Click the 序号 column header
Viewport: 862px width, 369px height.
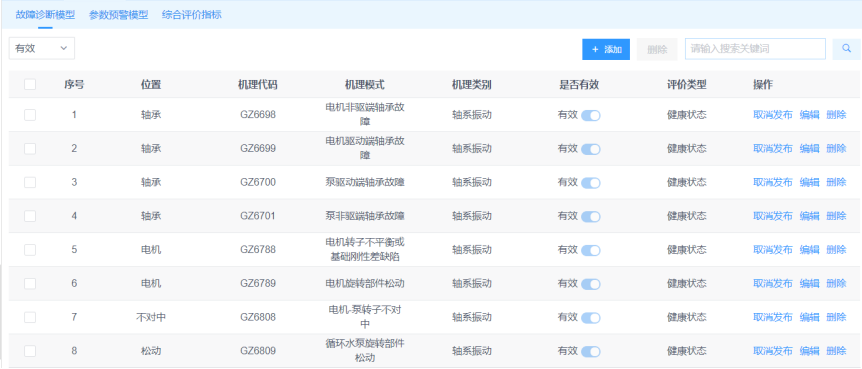pyautogui.click(x=74, y=85)
